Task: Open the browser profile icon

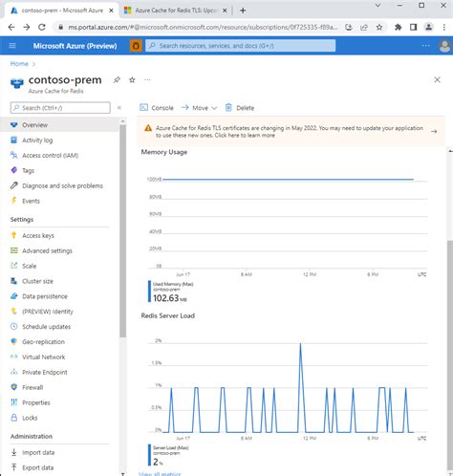Action: point(429,28)
